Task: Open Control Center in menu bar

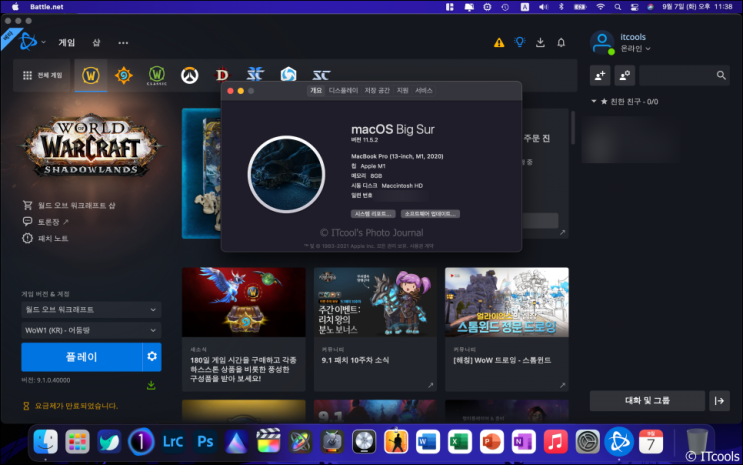Action: 634,7
